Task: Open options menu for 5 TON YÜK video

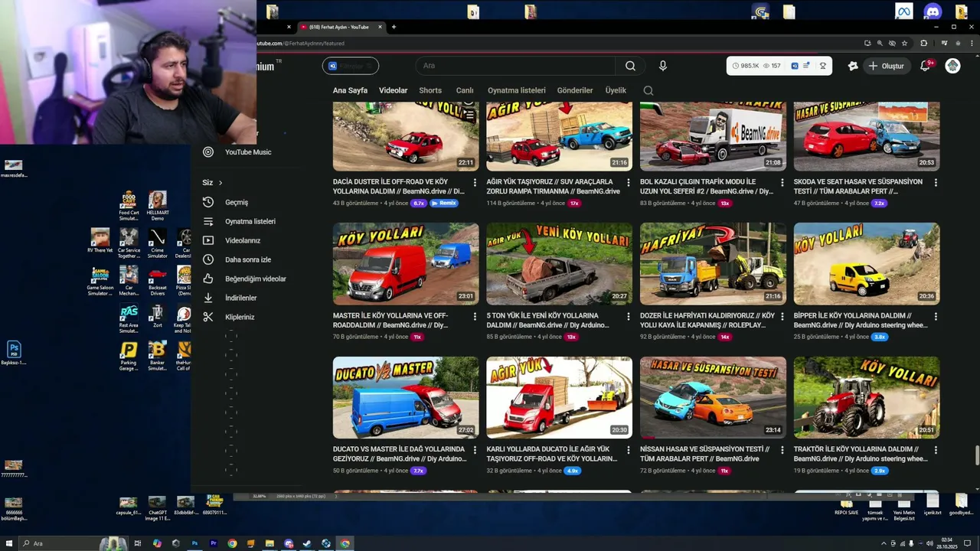Action: point(629,316)
